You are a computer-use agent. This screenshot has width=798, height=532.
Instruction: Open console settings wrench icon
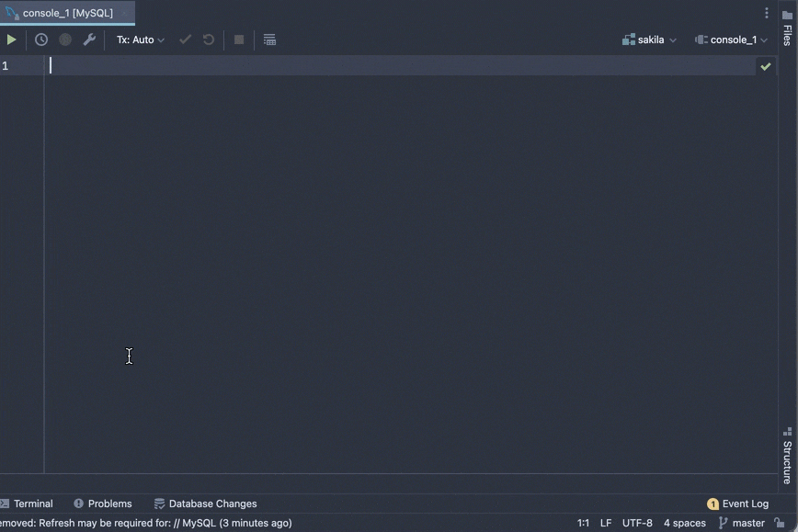click(x=89, y=40)
